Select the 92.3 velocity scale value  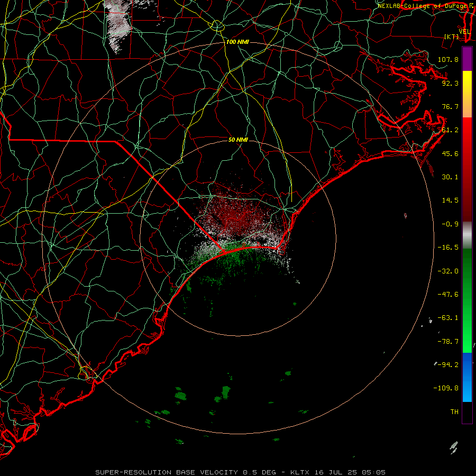(x=450, y=83)
